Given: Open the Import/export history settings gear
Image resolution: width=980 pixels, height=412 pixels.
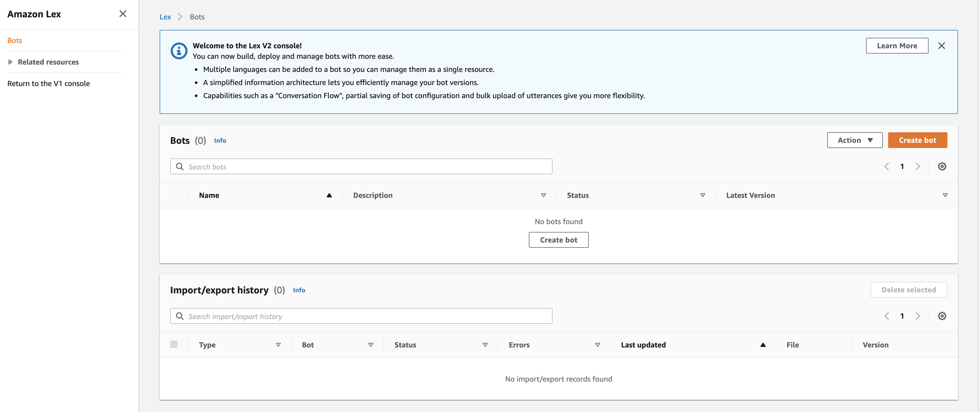Looking at the screenshot, I should [x=942, y=316].
